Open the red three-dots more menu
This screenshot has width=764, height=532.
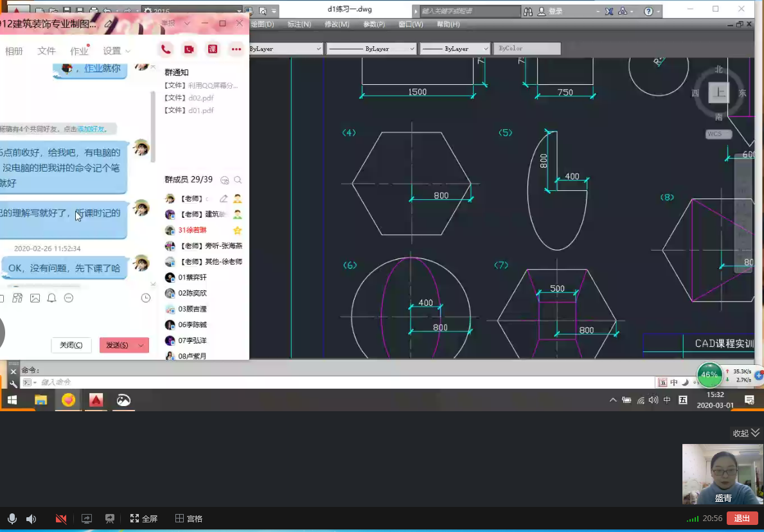[236, 49]
